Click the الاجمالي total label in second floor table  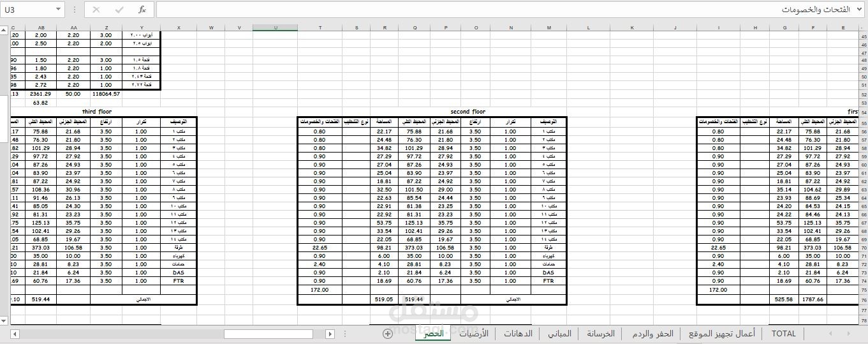click(513, 298)
